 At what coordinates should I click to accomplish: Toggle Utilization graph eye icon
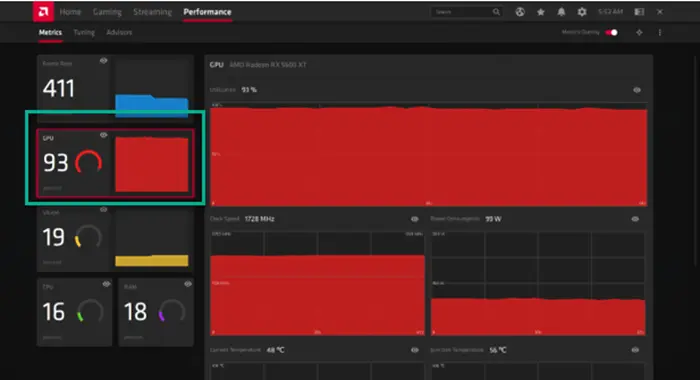coord(637,90)
